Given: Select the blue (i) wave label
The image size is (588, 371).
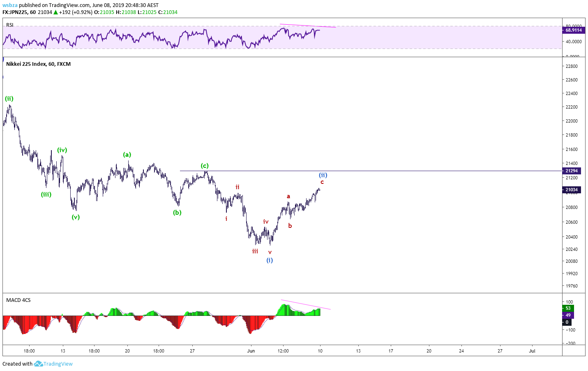Looking at the screenshot, I should tap(270, 260).
